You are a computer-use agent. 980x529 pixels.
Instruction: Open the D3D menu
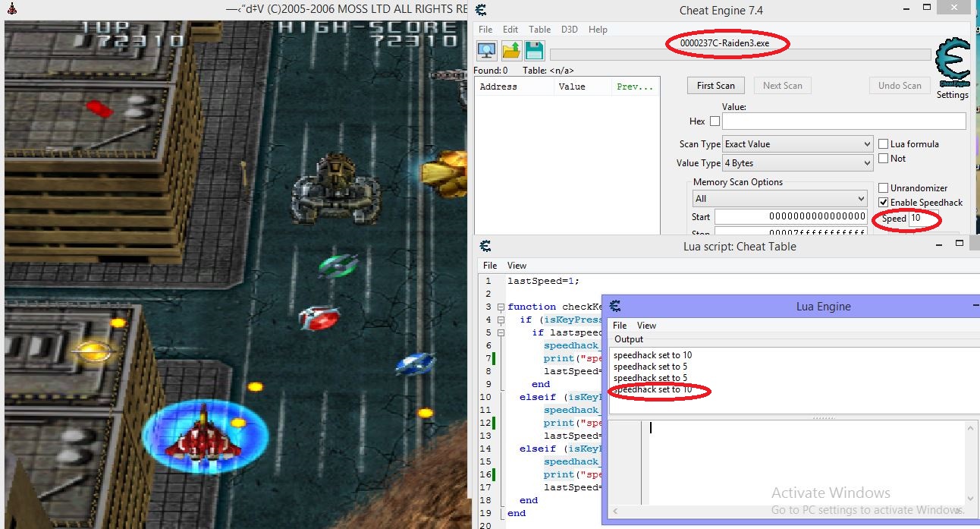(x=569, y=30)
